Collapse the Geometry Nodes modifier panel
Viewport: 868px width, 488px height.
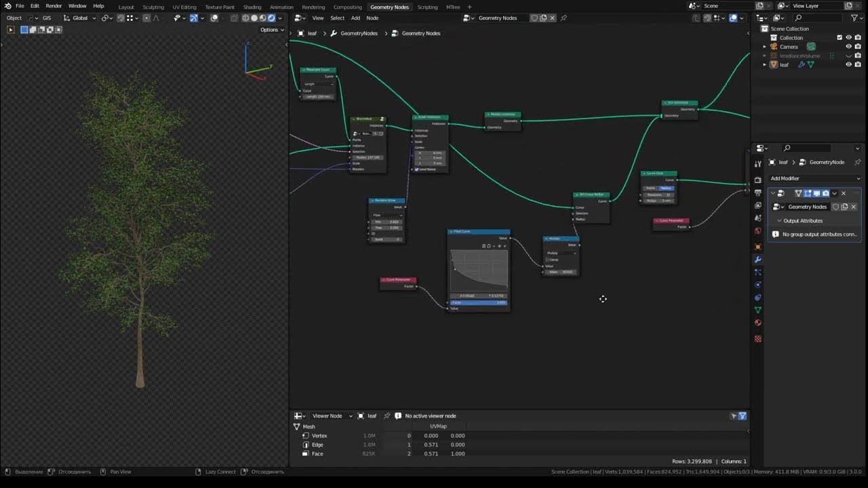pyautogui.click(x=772, y=193)
